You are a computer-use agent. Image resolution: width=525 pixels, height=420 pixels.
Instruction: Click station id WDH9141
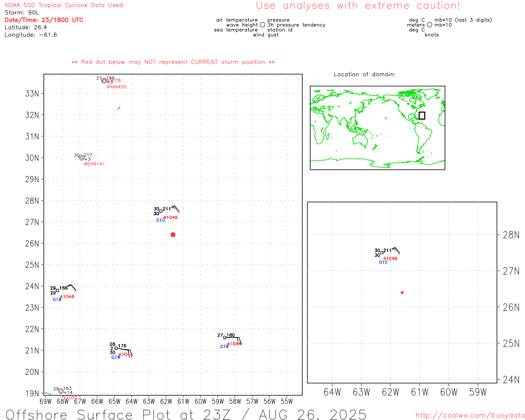(94, 164)
